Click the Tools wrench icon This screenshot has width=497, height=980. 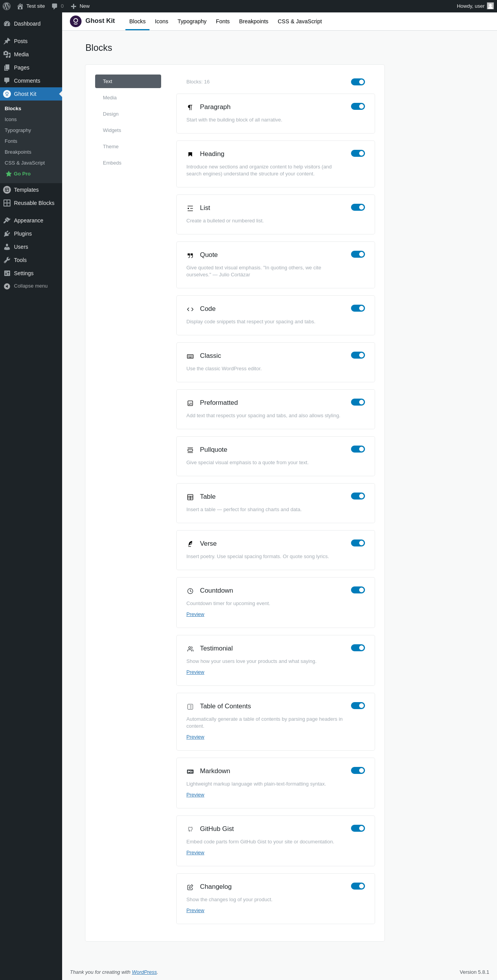pos(7,260)
